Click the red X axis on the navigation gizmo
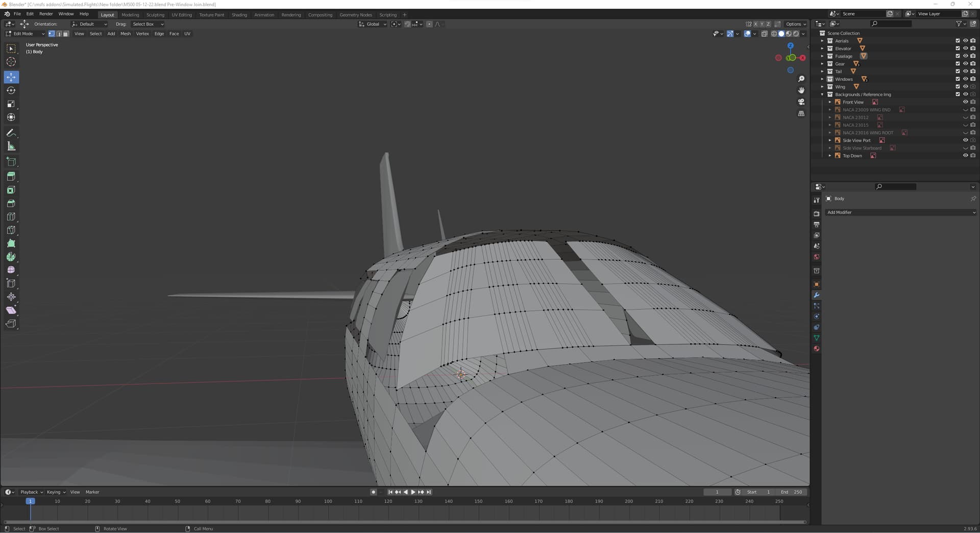The height and width of the screenshot is (533, 980). [803, 58]
